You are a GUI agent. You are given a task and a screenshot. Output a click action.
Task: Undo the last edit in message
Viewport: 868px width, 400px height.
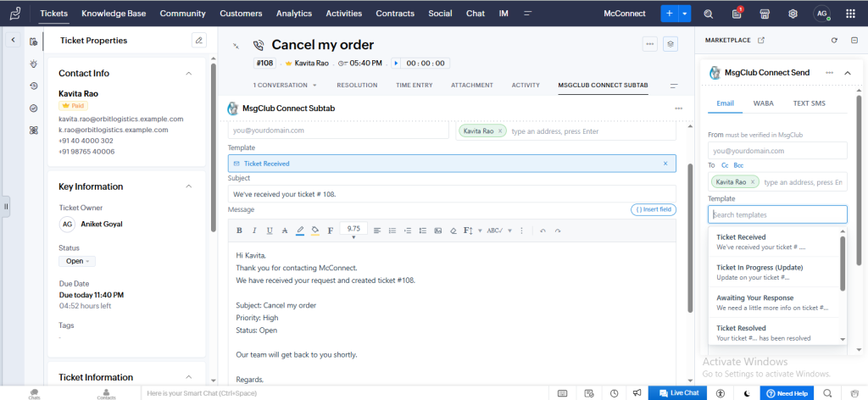pyautogui.click(x=542, y=231)
